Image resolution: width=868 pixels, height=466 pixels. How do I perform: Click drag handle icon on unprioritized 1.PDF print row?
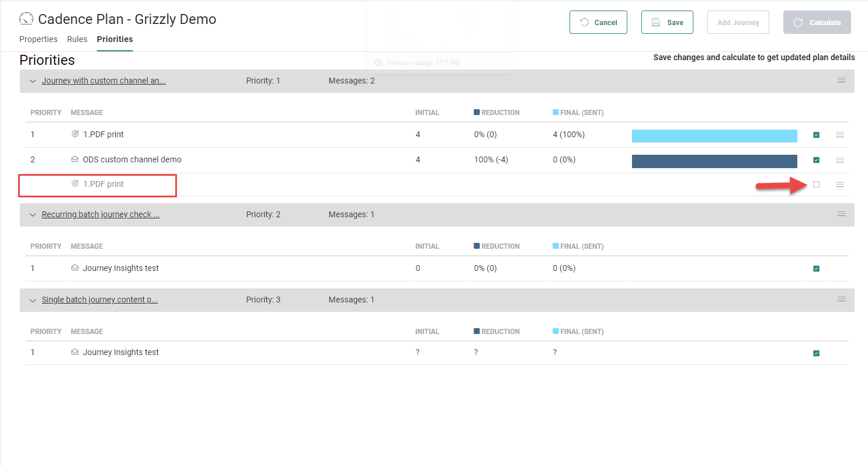point(839,185)
